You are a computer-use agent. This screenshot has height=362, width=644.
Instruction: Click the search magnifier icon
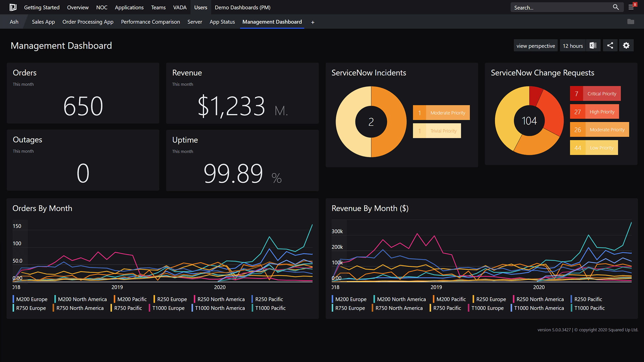616,7
